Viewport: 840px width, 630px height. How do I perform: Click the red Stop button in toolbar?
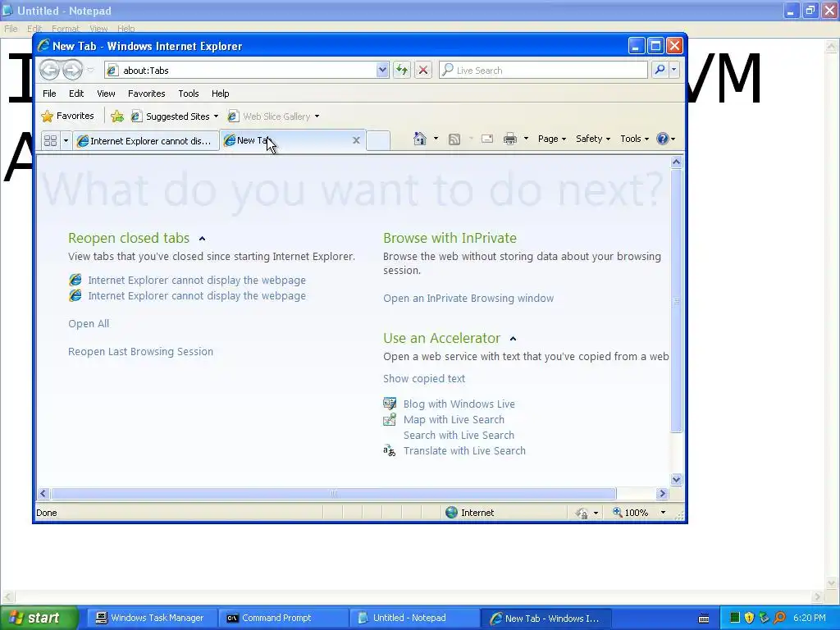coord(423,71)
